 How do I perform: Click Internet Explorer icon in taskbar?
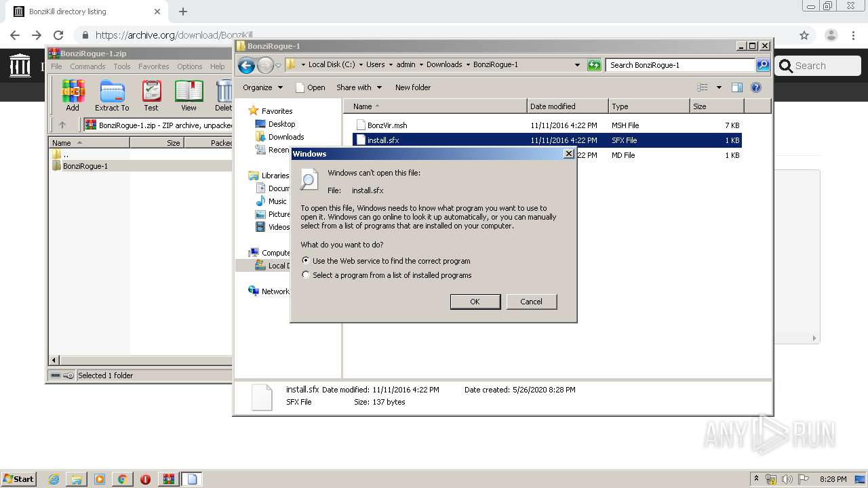(x=54, y=479)
